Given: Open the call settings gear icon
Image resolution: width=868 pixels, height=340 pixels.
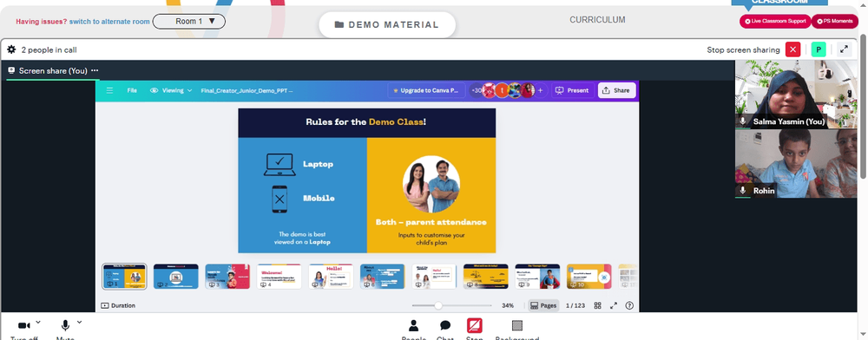Looking at the screenshot, I should tap(11, 49).
